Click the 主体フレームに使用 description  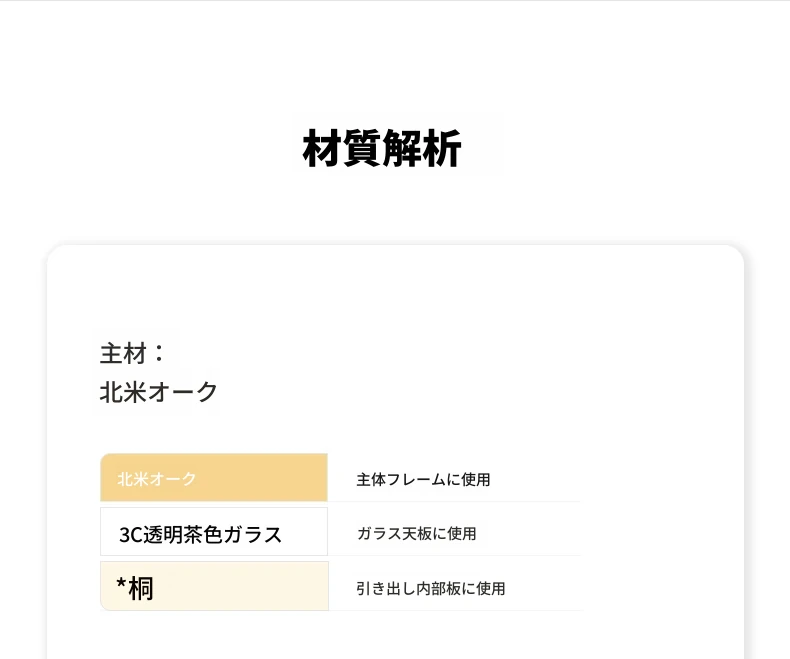click(x=423, y=479)
